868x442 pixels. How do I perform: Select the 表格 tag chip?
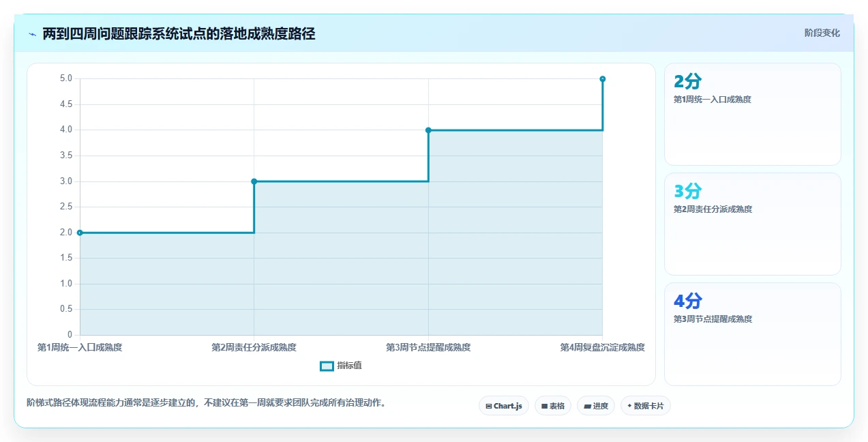(553, 406)
